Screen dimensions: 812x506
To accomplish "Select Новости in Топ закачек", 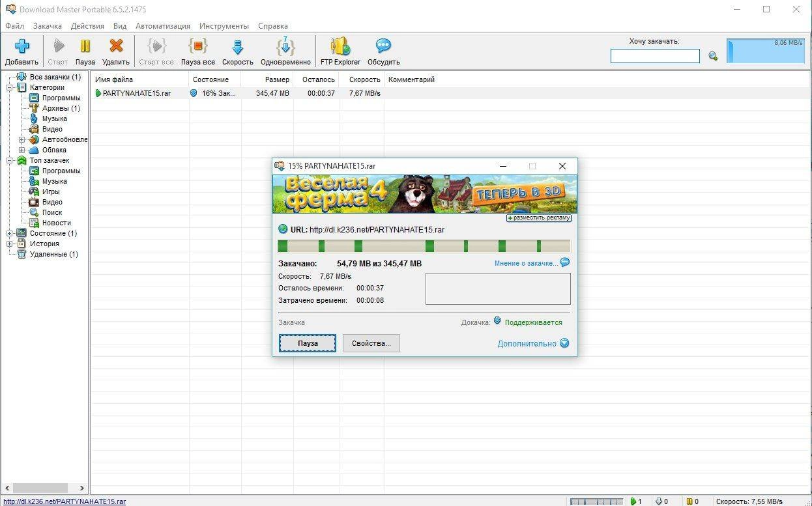I will 57,223.
